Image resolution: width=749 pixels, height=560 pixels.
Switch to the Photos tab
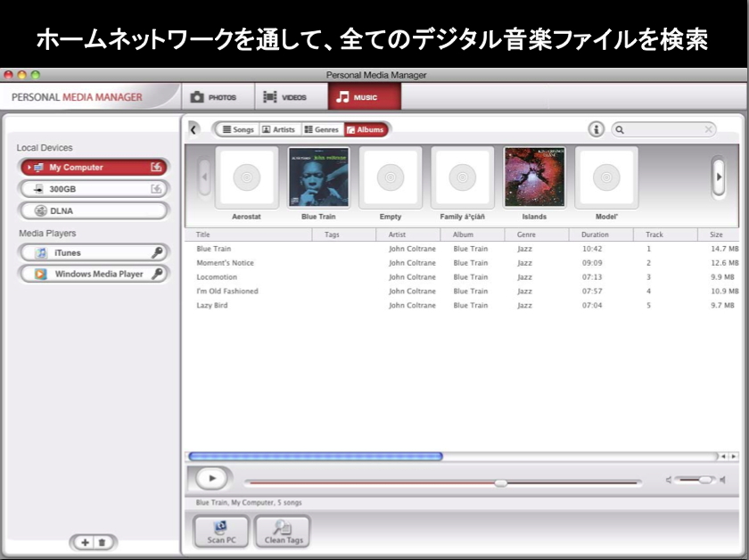coord(218,97)
